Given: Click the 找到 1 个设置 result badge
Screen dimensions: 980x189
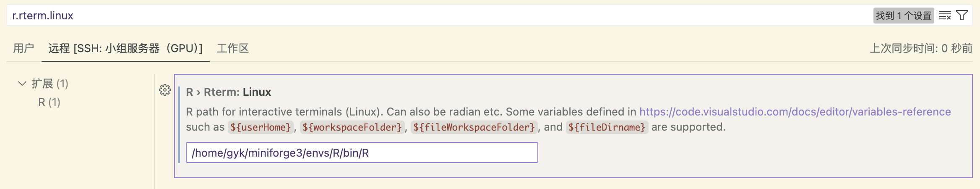Looking at the screenshot, I should [904, 16].
